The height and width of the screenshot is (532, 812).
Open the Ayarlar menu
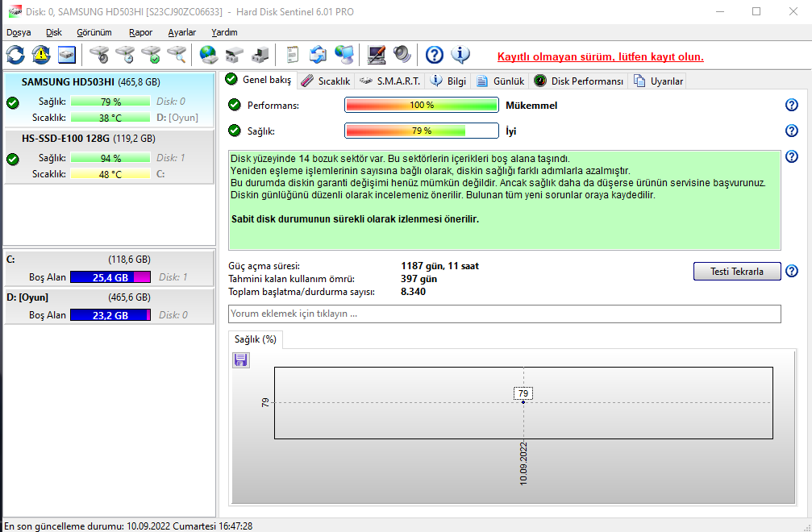pyautogui.click(x=182, y=32)
